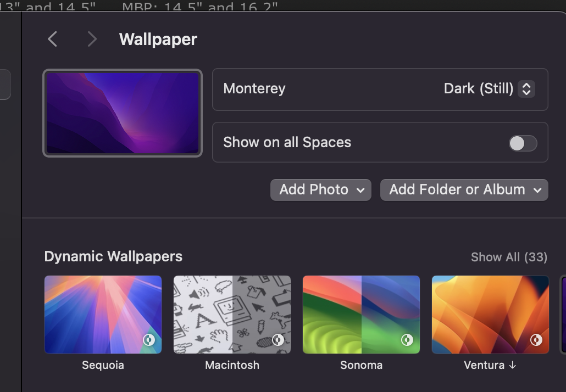Click Show All (33) link
This screenshot has height=392, width=566.
(509, 257)
